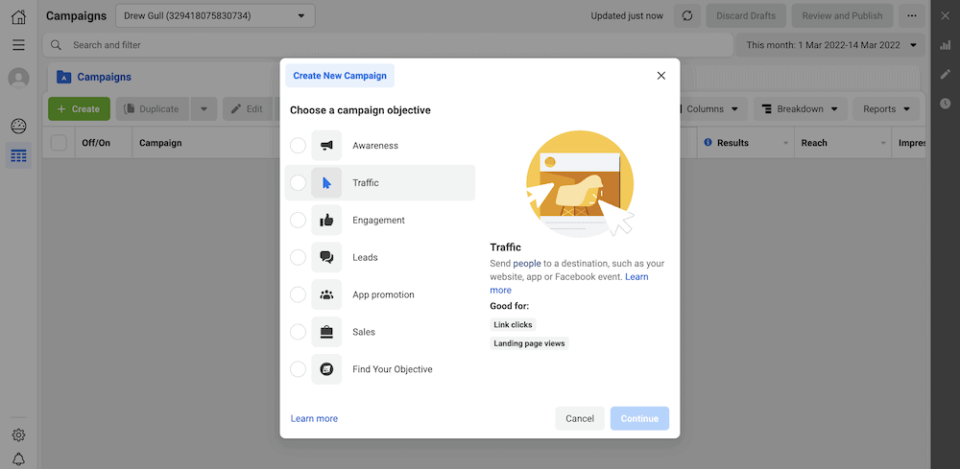
Task: Click the Traffic cursor icon
Action: point(326,182)
